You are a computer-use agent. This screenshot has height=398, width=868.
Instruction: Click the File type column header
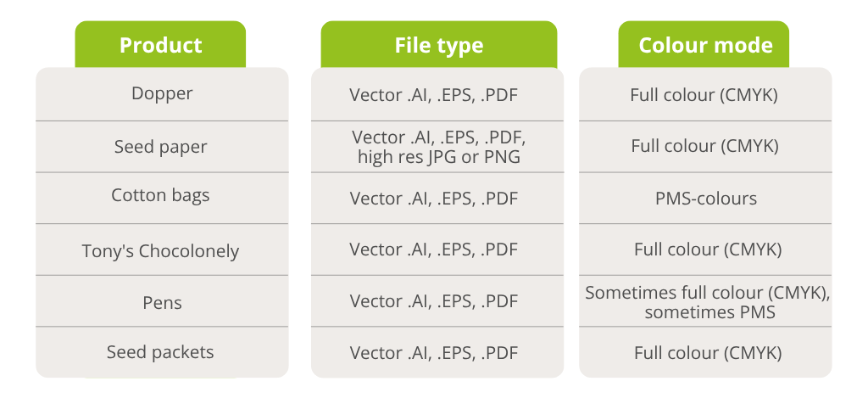pos(438,45)
